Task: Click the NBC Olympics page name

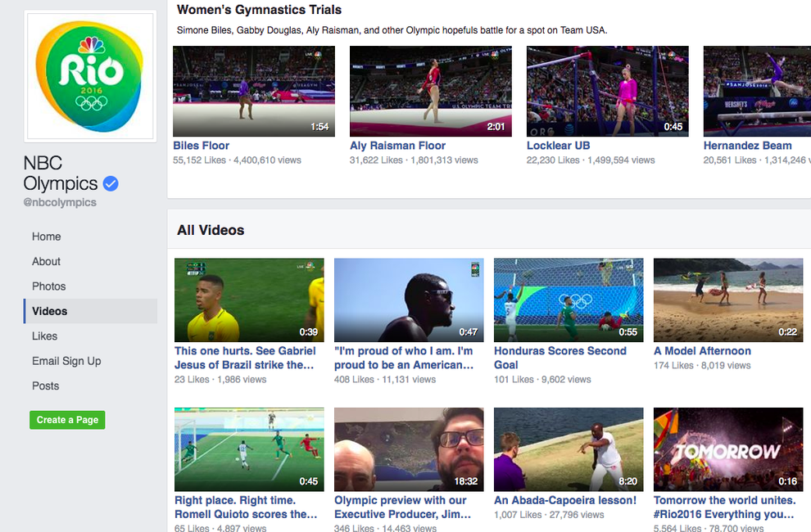Action: [x=61, y=174]
